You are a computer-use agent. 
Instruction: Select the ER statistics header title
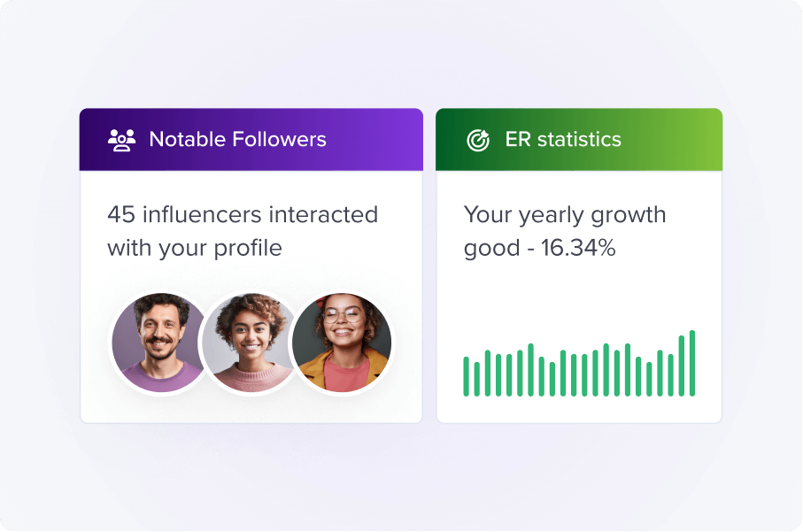coord(563,140)
